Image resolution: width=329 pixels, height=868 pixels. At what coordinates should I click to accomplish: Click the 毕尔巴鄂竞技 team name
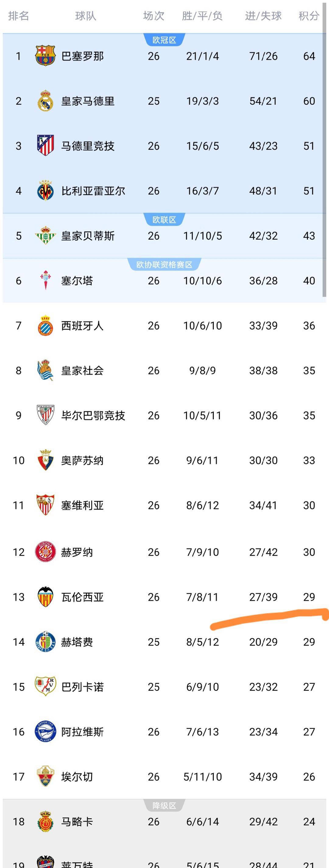point(93,415)
